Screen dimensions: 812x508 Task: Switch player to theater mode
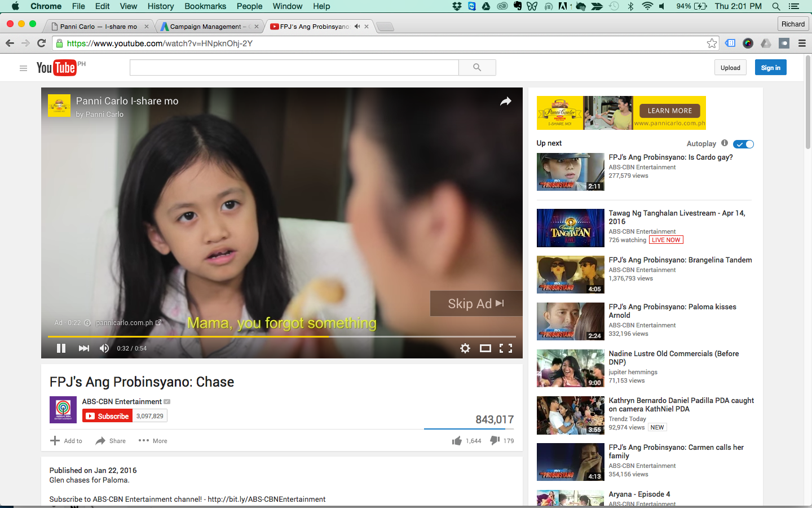[485, 348]
